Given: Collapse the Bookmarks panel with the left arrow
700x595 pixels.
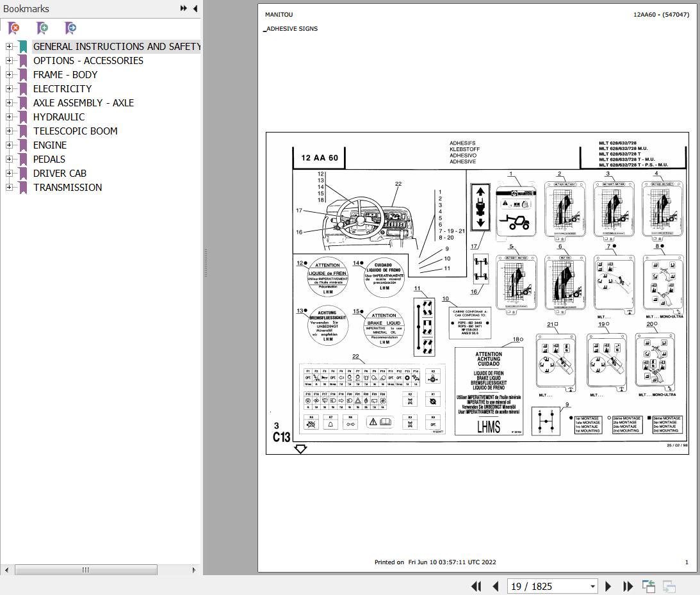Looking at the screenshot, I should click(195, 8).
